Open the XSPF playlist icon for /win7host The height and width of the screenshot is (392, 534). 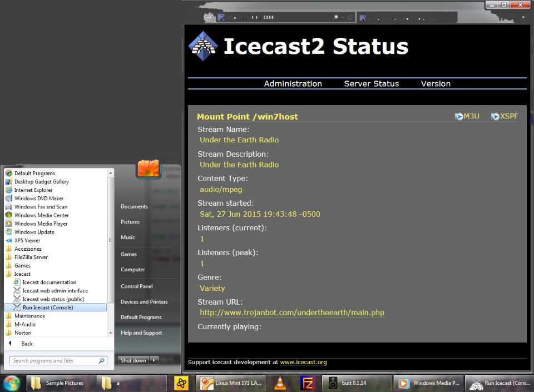(495, 116)
